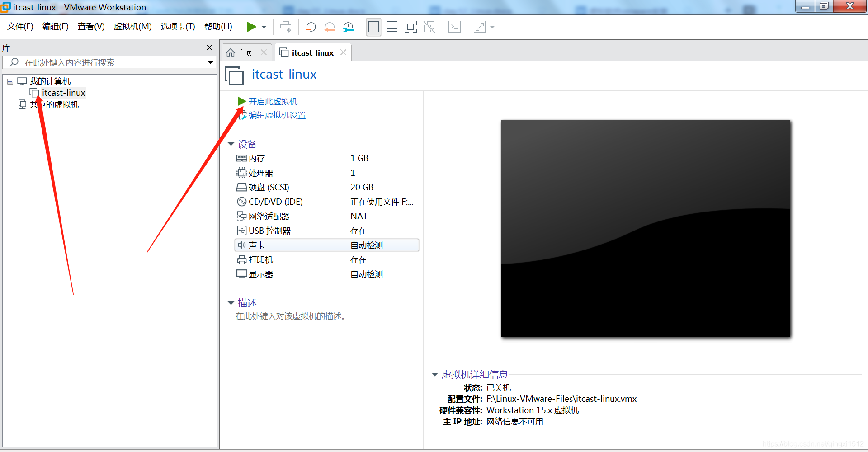Collapse the 描述 section
The height and width of the screenshot is (452, 868).
231,303
